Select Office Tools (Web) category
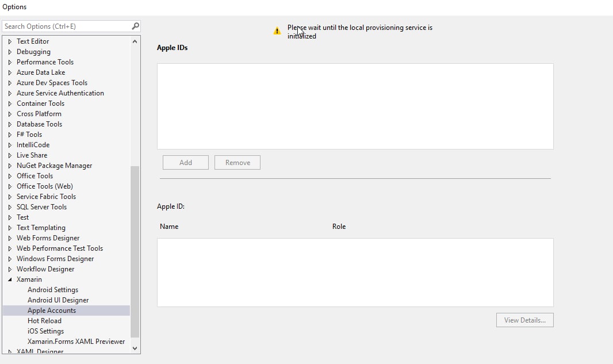The height and width of the screenshot is (364, 613). click(x=45, y=186)
